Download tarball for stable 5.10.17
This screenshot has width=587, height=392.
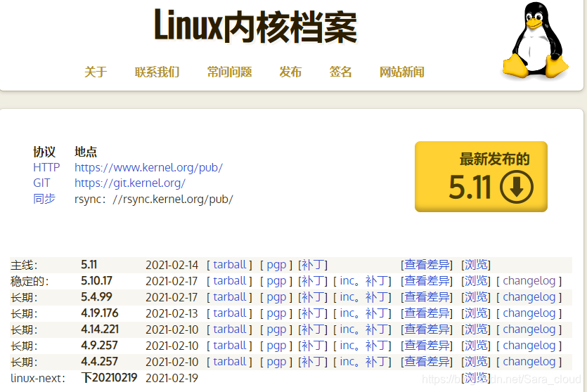tap(229, 281)
